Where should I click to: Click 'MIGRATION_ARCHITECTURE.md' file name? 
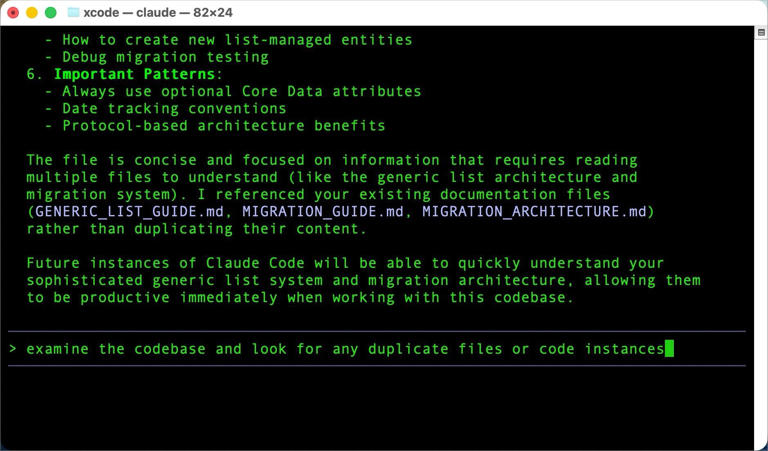tap(534, 212)
